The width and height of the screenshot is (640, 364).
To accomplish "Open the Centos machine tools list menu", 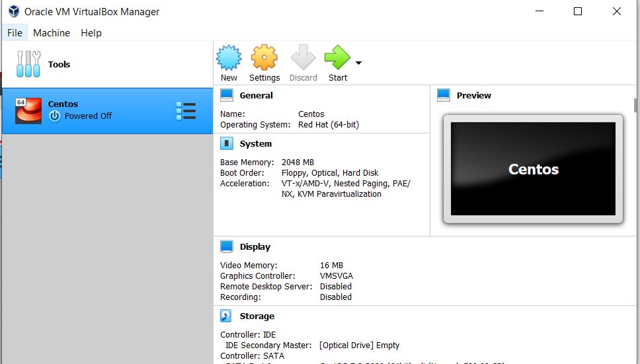I will click(x=186, y=111).
